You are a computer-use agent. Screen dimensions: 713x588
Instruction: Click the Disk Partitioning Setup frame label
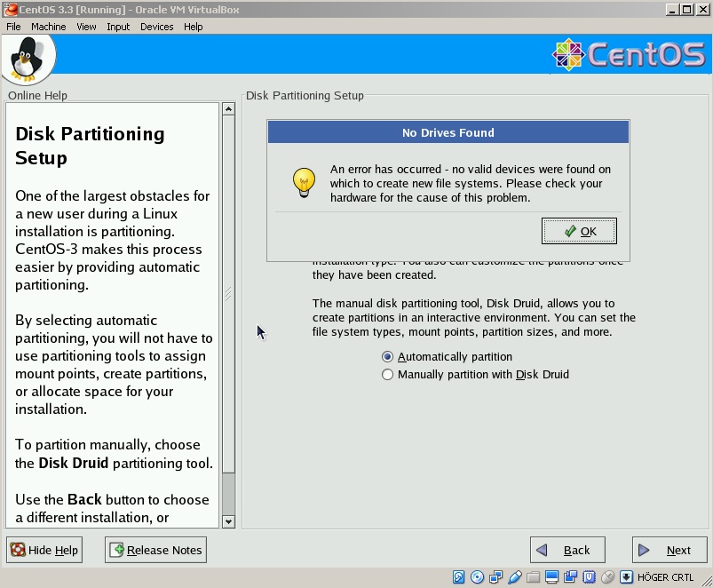[x=305, y=96]
